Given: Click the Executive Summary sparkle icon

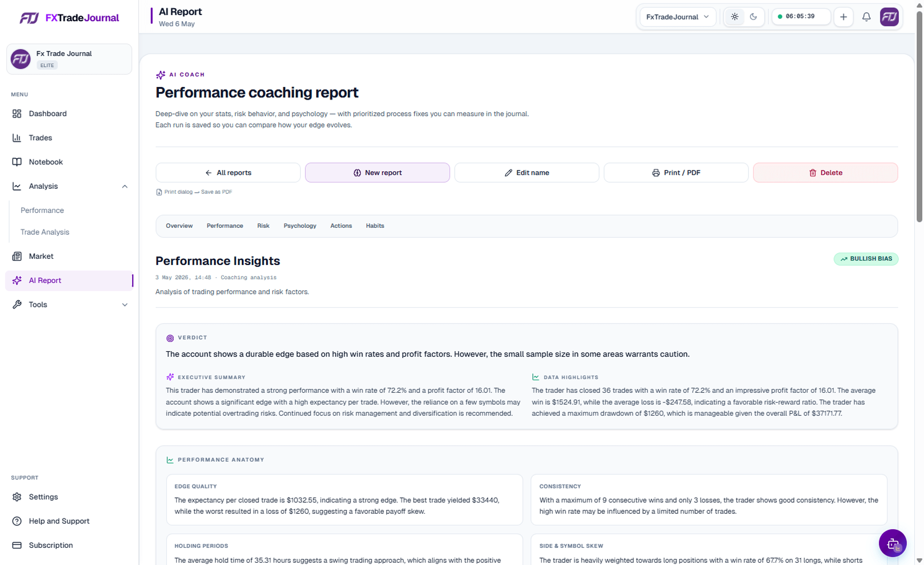Looking at the screenshot, I should click(x=170, y=377).
